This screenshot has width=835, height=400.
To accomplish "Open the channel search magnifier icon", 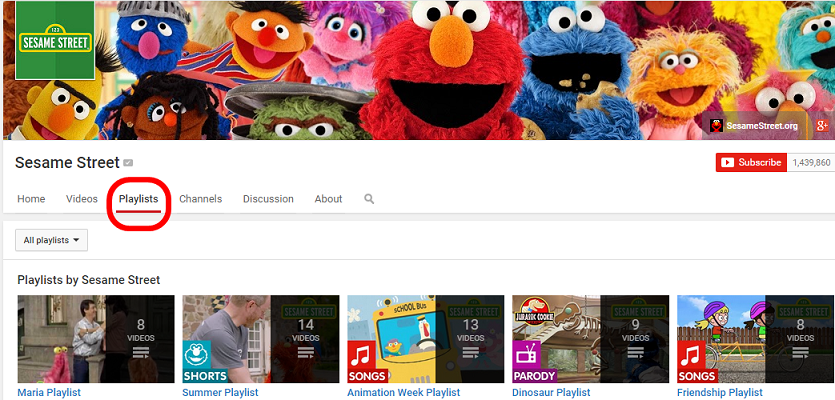I will [x=369, y=199].
